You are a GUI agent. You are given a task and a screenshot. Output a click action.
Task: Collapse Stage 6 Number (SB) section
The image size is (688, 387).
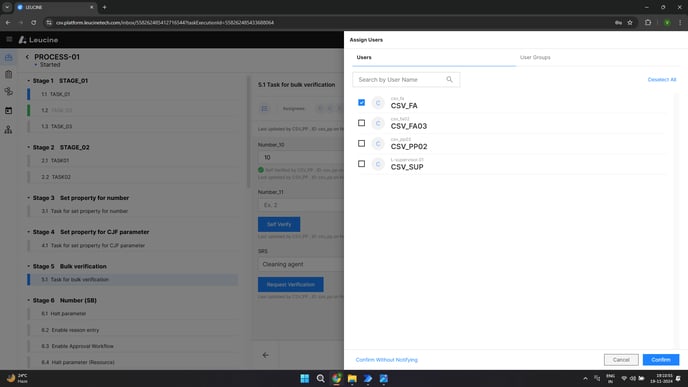click(29, 301)
